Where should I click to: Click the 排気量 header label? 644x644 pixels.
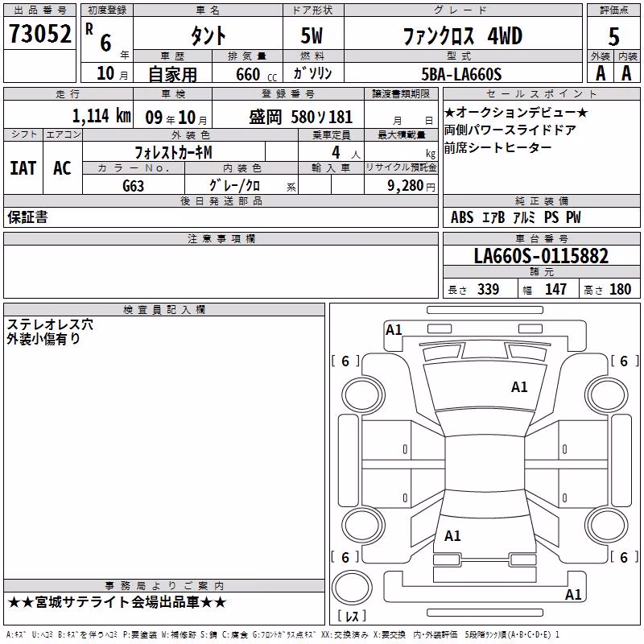[x=247, y=56]
